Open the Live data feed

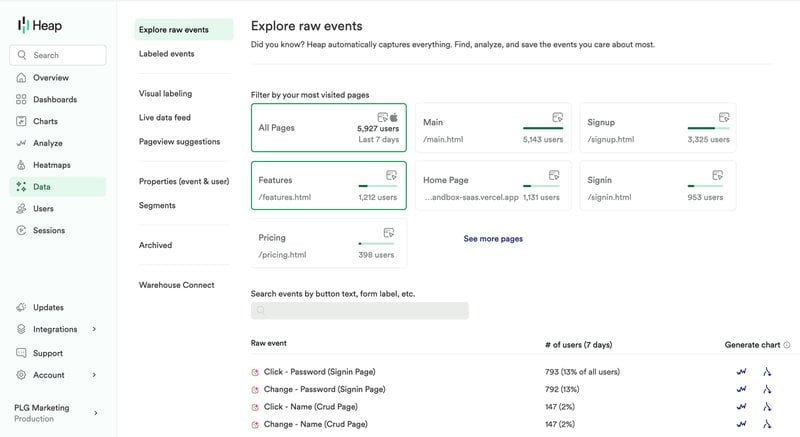click(x=164, y=117)
